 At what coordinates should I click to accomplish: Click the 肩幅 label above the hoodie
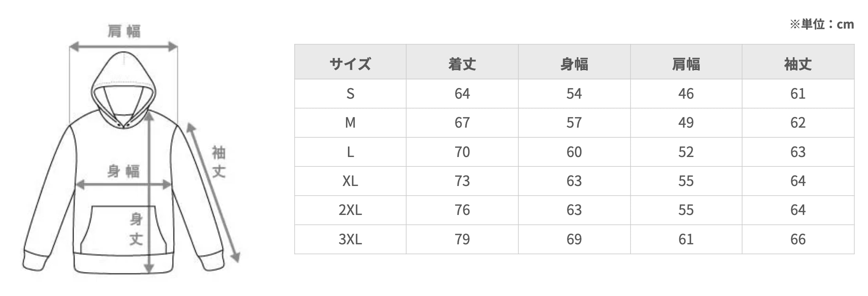(124, 31)
